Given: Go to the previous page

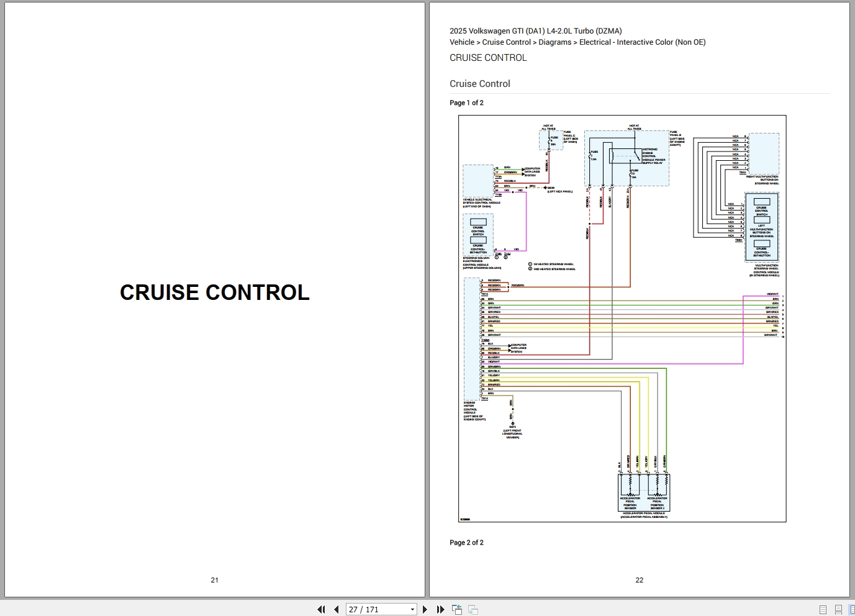Looking at the screenshot, I should pyautogui.click(x=336, y=609).
